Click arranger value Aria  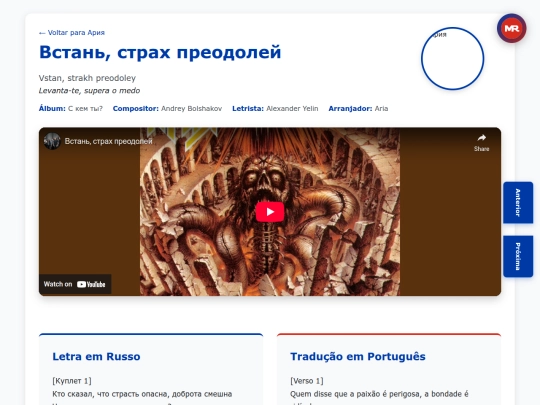pos(381,108)
